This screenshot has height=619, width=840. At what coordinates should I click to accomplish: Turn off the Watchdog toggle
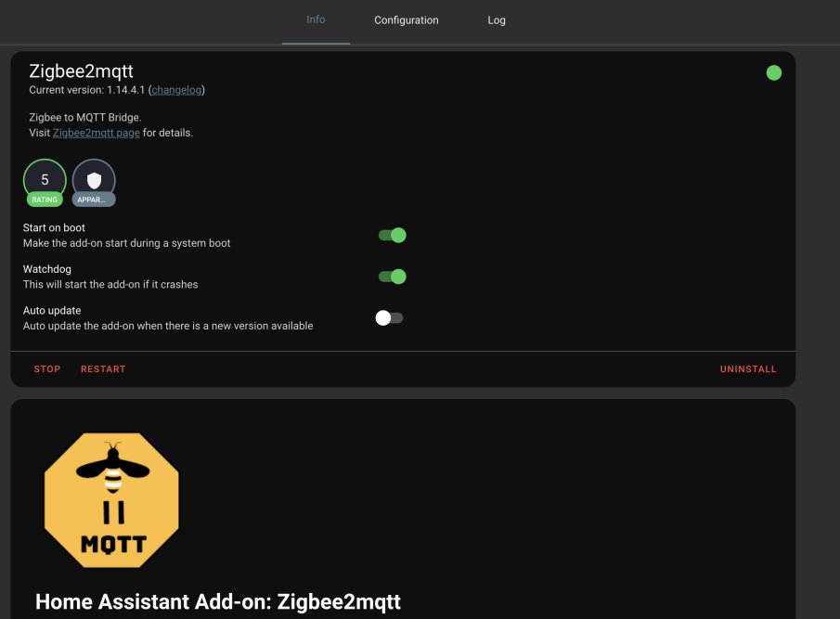[392, 277]
